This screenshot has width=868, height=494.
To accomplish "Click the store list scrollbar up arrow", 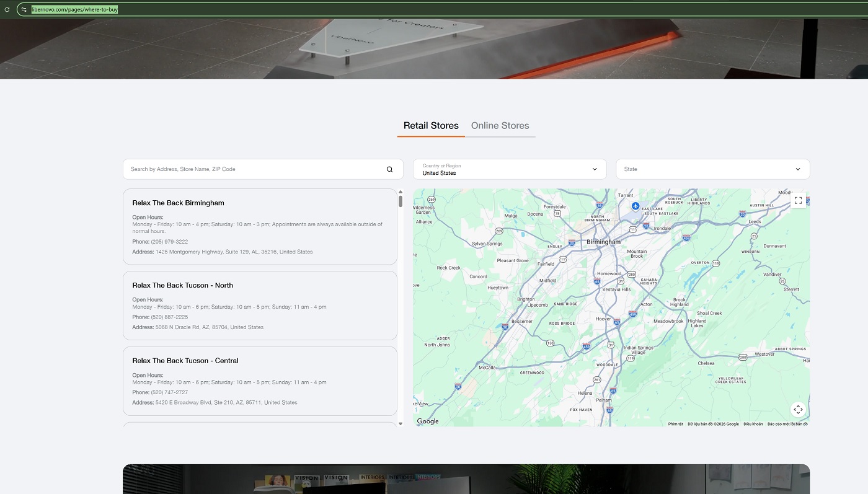I will (x=401, y=192).
